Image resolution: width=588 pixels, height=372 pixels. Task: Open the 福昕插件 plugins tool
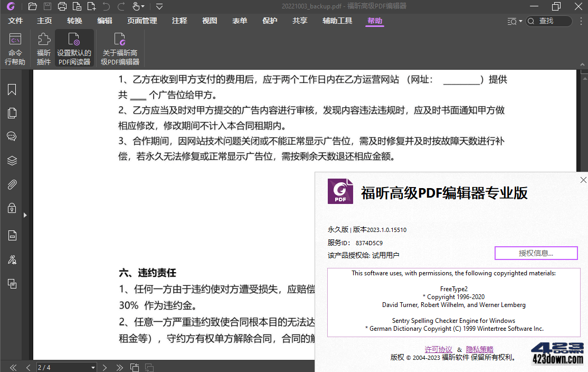pyautogui.click(x=43, y=46)
